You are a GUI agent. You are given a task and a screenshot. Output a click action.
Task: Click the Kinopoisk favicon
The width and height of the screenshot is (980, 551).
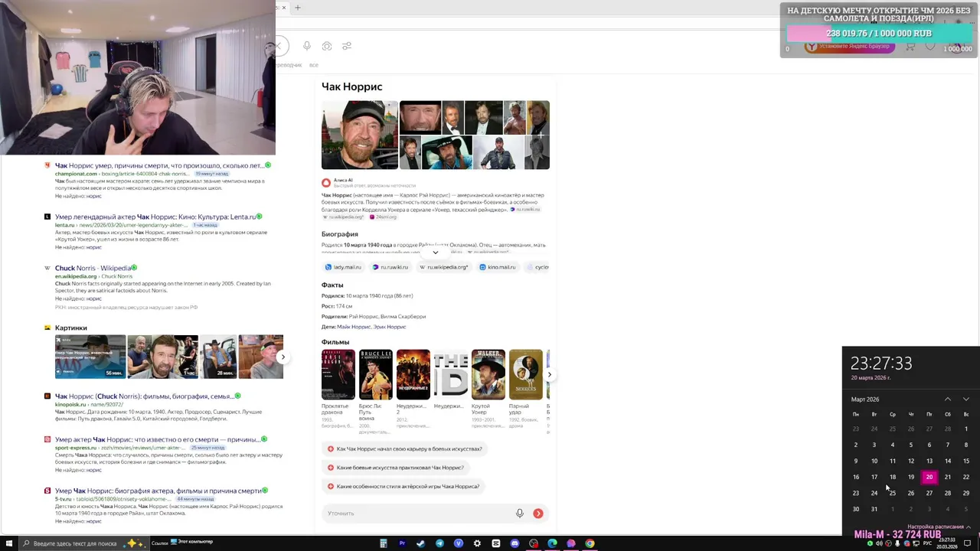(47, 396)
